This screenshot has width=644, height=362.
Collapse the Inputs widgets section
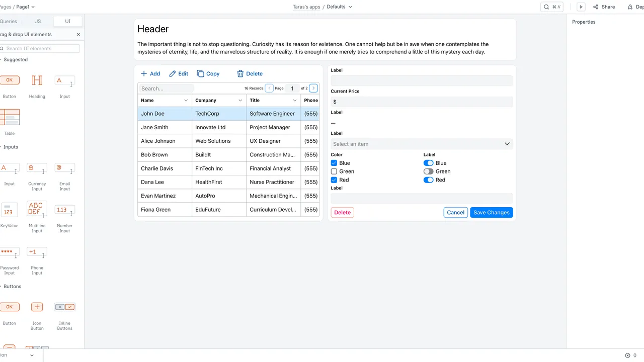click(10, 147)
